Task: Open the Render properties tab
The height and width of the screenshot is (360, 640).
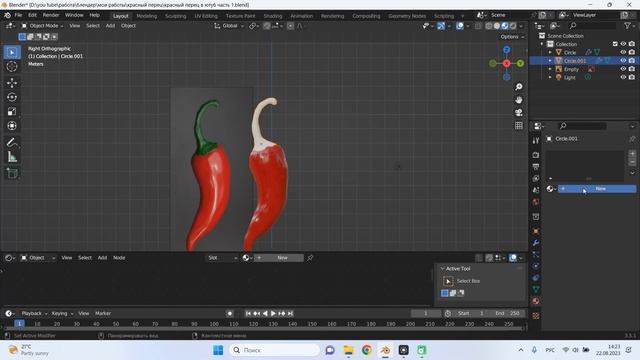Action: [536, 155]
